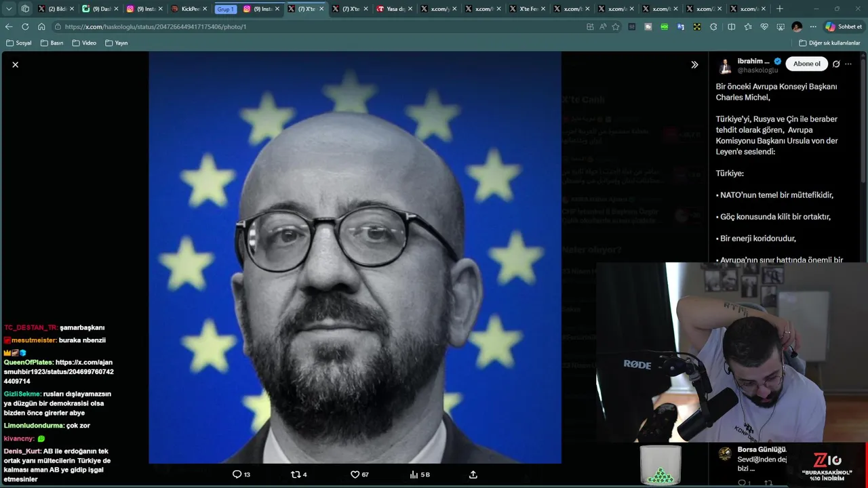Click the read aloud icon

coord(603,26)
